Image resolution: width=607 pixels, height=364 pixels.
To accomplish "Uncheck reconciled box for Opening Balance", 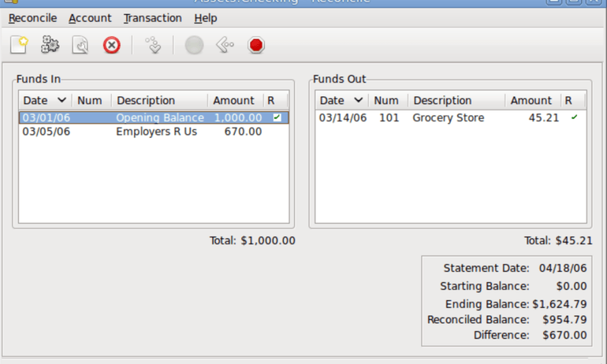I will tap(277, 117).
